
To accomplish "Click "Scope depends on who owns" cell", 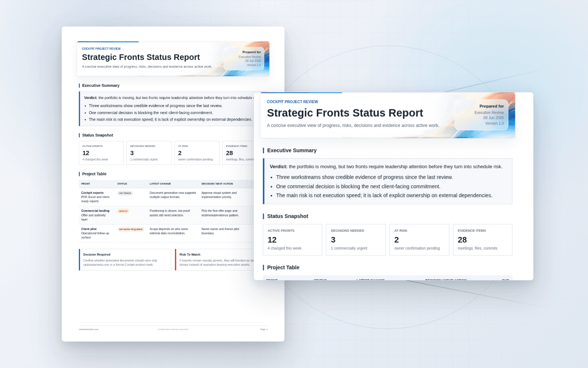I will pyautogui.click(x=169, y=231).
